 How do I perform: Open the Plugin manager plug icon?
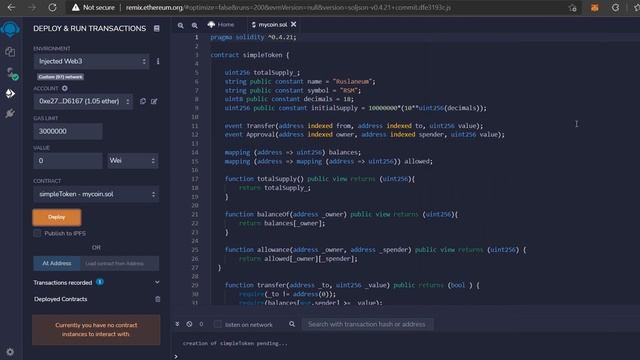tap(10, 113)
